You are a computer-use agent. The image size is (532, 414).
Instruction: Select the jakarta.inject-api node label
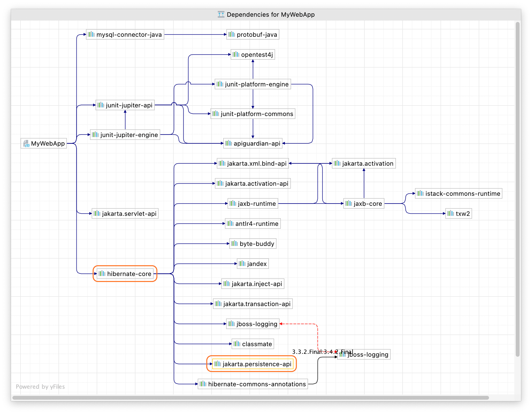pos(257,284)
